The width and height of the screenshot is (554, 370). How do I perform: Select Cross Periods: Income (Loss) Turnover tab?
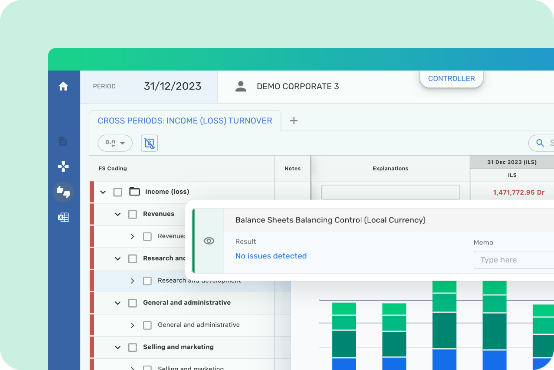tap(185, 121)
